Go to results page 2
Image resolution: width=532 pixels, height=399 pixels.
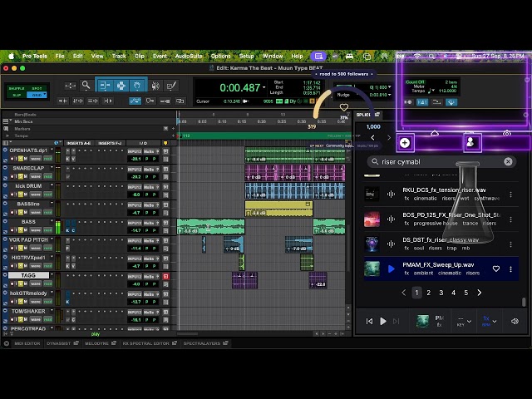429,293
